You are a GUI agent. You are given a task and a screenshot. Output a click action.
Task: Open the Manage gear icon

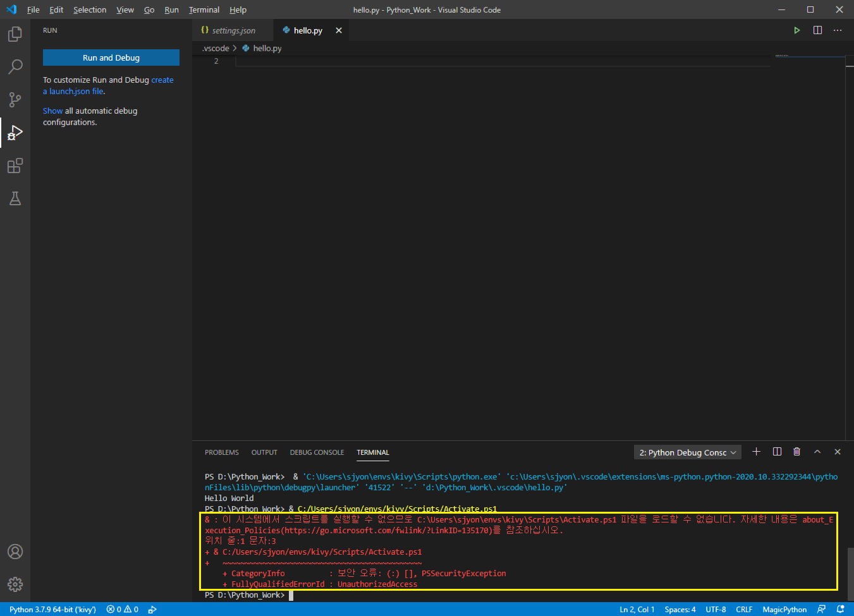(x=15, y=584)
